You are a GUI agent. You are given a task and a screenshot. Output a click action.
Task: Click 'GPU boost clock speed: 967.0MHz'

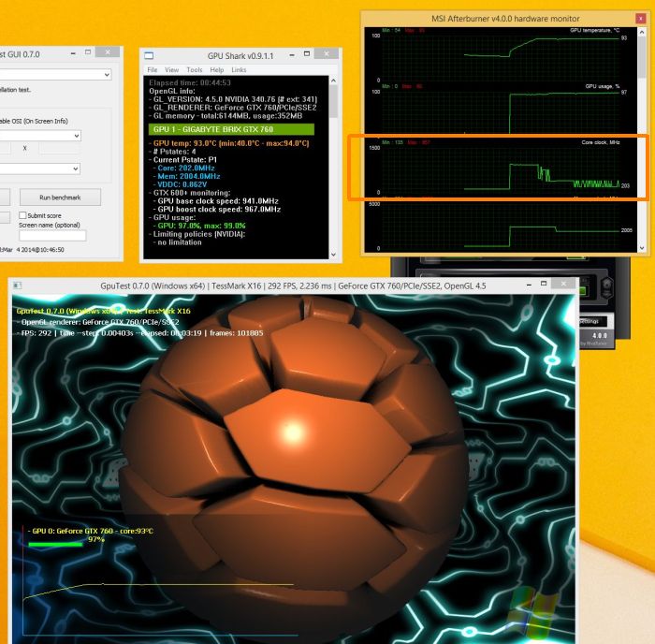219,209
